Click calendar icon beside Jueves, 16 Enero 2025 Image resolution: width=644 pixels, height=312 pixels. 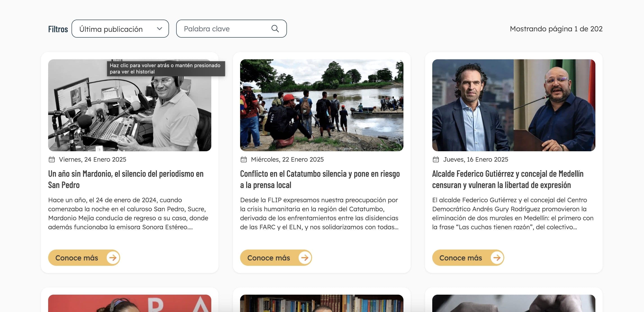tap(436, 160)
